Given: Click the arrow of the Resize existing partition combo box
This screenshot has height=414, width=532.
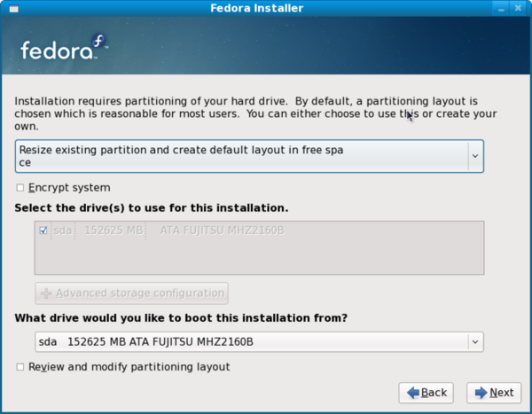Looking at the screenshot, I should pyautogui.click(x=475, y=156).
